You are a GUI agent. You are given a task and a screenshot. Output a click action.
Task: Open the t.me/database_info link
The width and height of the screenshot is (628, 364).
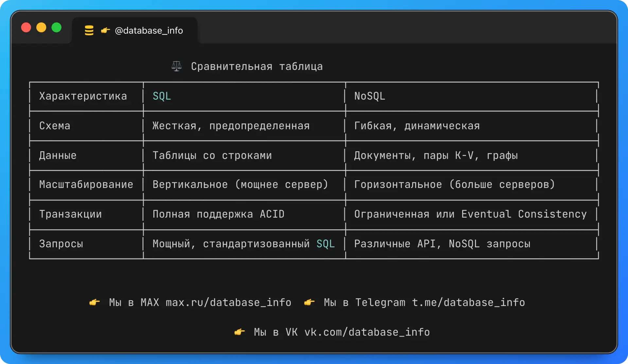point(468,303)
